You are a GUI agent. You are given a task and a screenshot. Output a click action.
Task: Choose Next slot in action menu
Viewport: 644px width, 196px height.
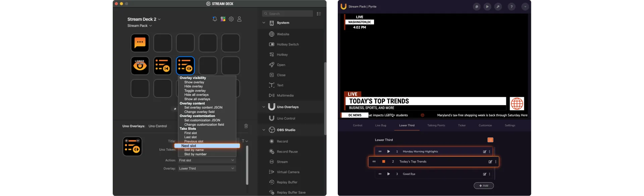tap(207, 146)
